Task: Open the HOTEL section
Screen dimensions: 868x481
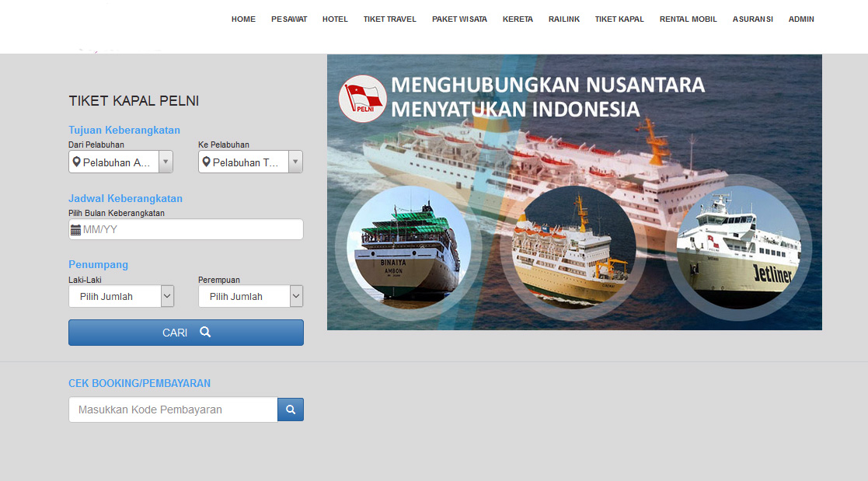Action: 335,19
